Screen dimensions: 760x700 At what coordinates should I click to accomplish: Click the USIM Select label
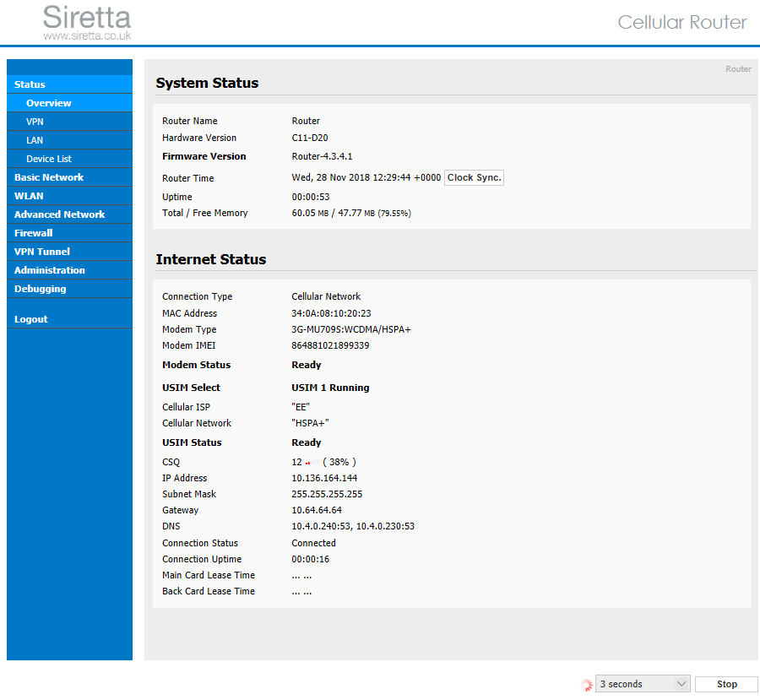[191, 388]
